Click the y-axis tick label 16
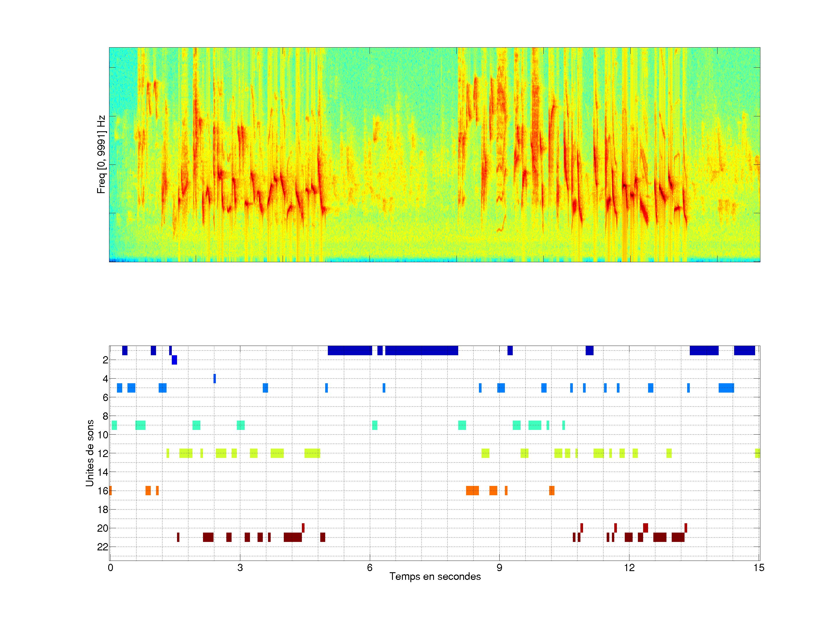The image size is (840, 630). 103,491
